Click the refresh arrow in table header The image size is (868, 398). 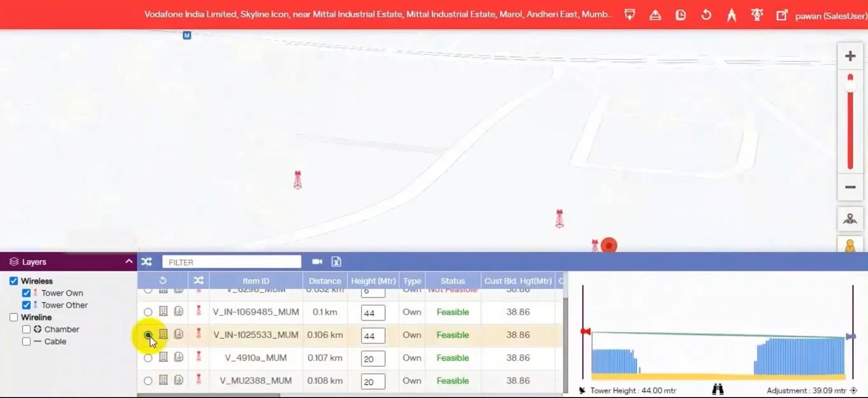click(163, 280)
